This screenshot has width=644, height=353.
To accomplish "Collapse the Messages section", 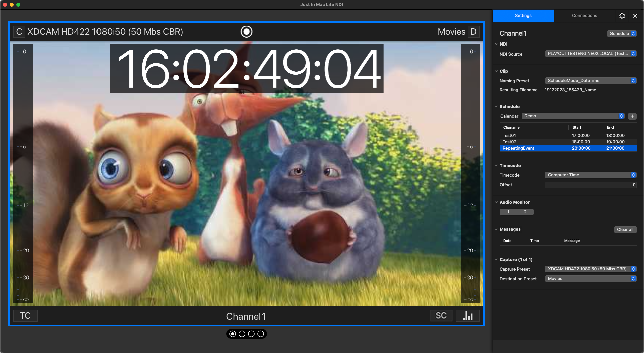I will (x=496, y=229).
